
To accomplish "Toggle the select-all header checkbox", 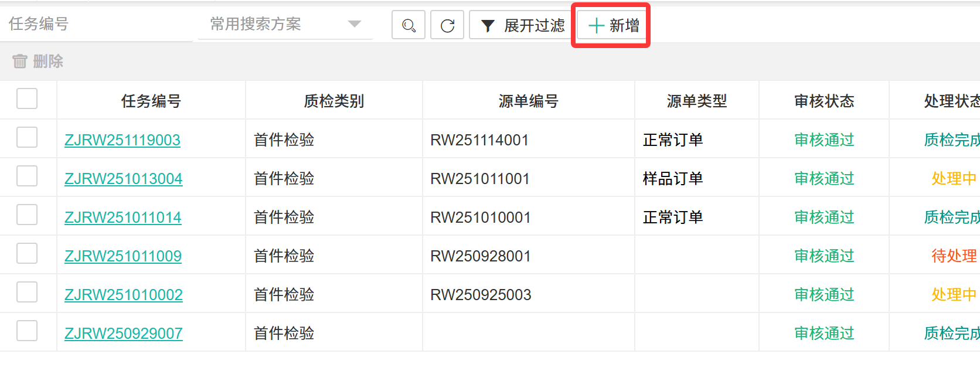I will click(27, 99).
